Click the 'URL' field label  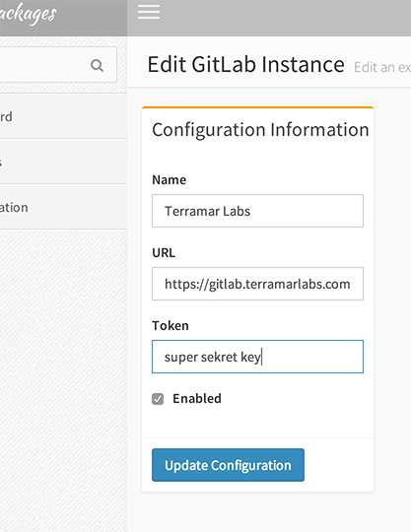tap(164, 253)
